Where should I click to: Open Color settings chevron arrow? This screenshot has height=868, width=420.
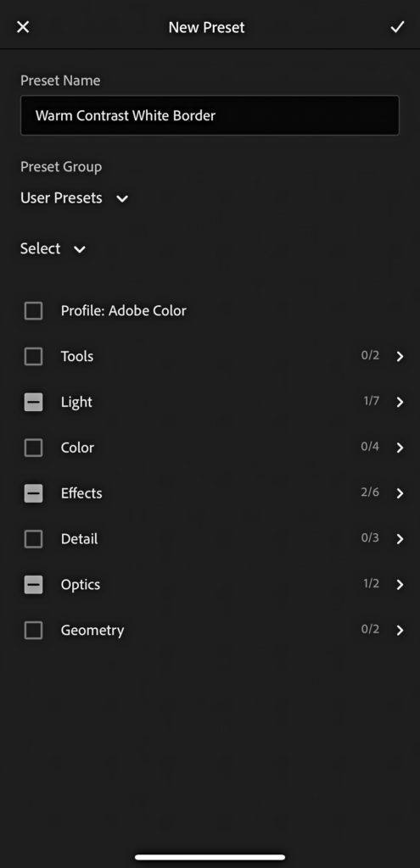click(x=400, y=448)
